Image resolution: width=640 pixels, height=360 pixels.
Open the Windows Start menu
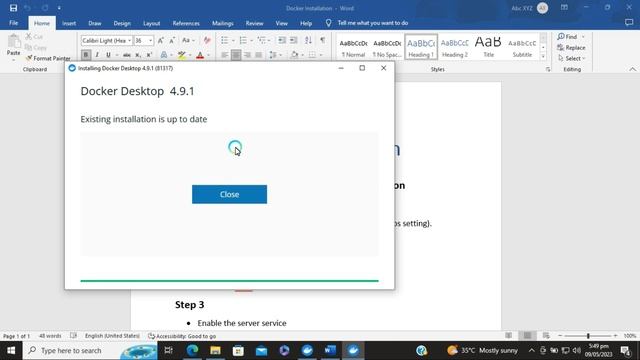[11, 351]
